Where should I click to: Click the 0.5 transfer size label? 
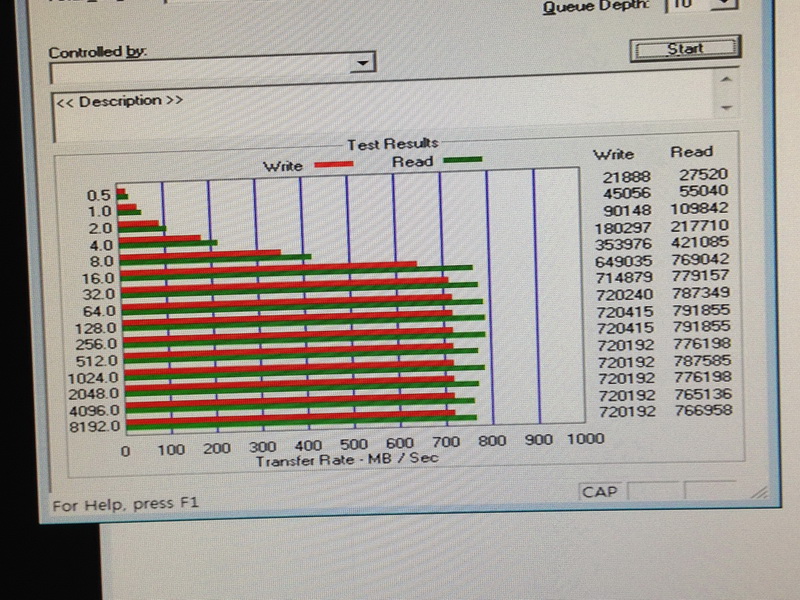click(x=98, y=196)
